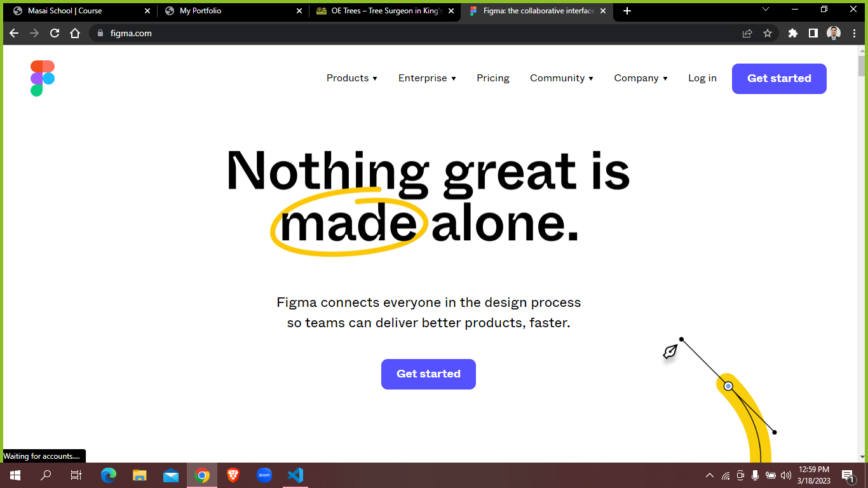The height and width of the screenshot is (488, 868).
Task: Expand the Products dropdown menu
Action: 352,78
